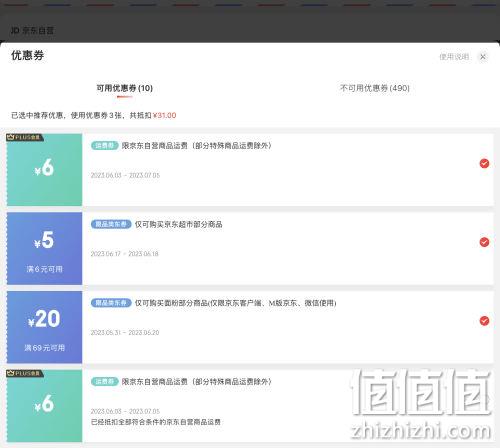
Task: Close the coupon panel with the X icon
Action: coord(483,57)
